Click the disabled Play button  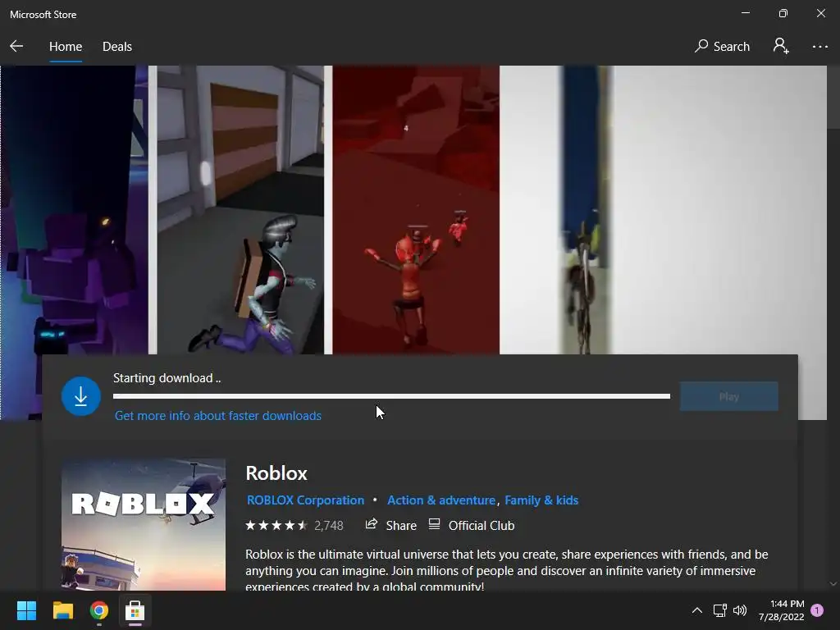[x=728, y=396]
